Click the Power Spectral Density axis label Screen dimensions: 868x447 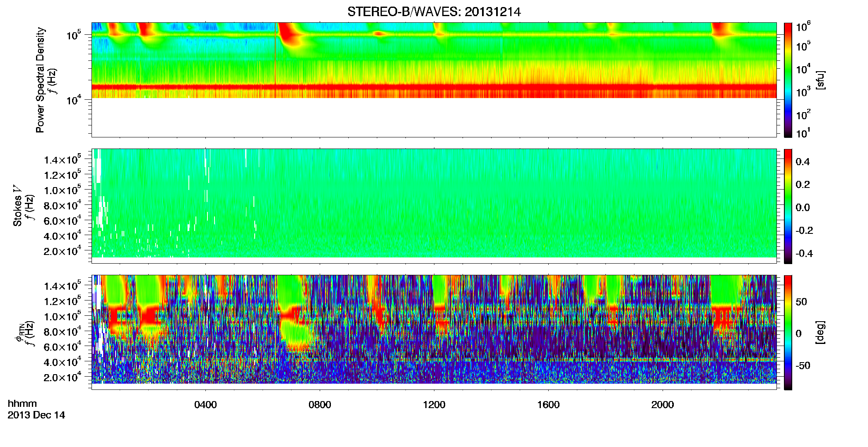(x=40, y=80)
